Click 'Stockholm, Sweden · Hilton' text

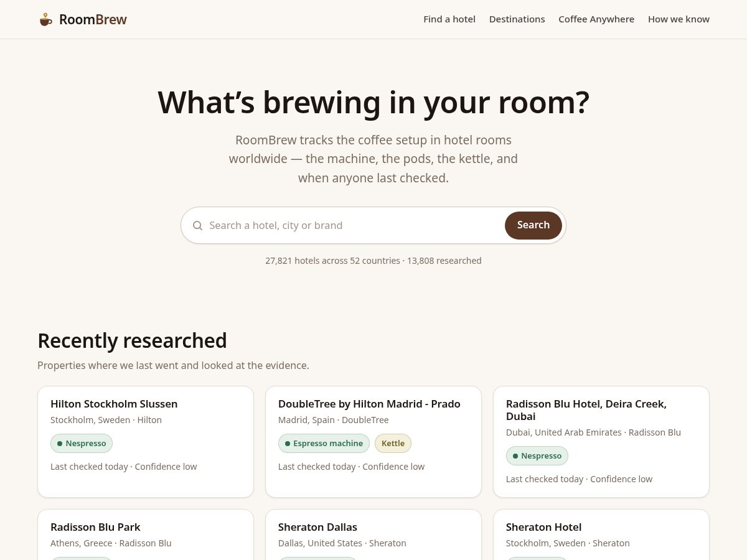pyautogui.click(x=106, y=420)
